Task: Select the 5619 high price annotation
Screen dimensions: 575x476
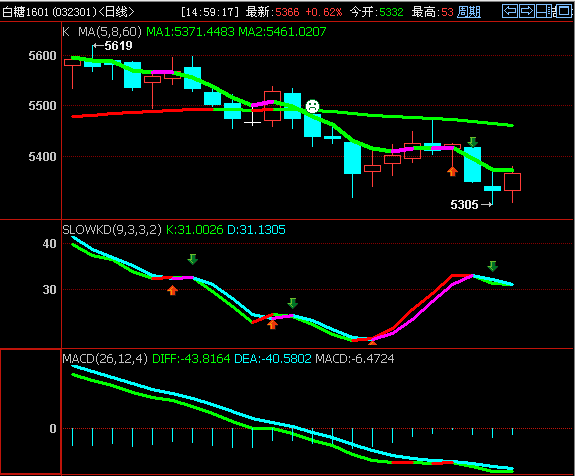Action: pos(113,46)
